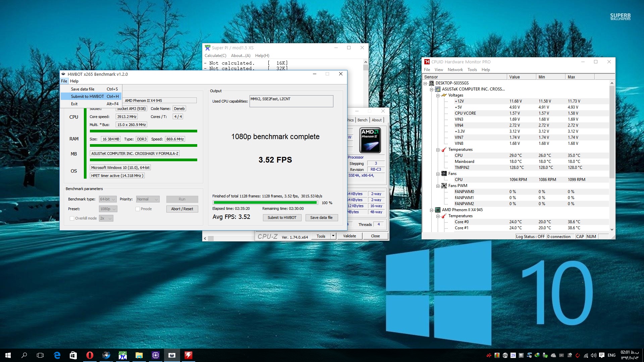Switch to Super PI taskbar icon
Viewport: 644px width, 362px height.
pos(123,355)
